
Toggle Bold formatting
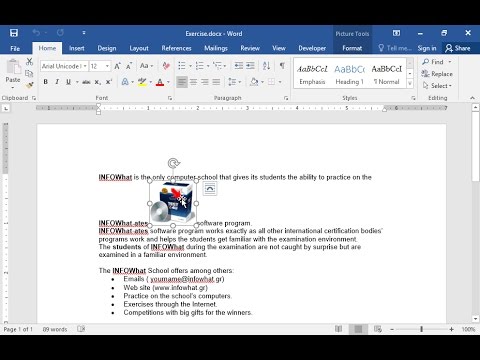point(46,82)
